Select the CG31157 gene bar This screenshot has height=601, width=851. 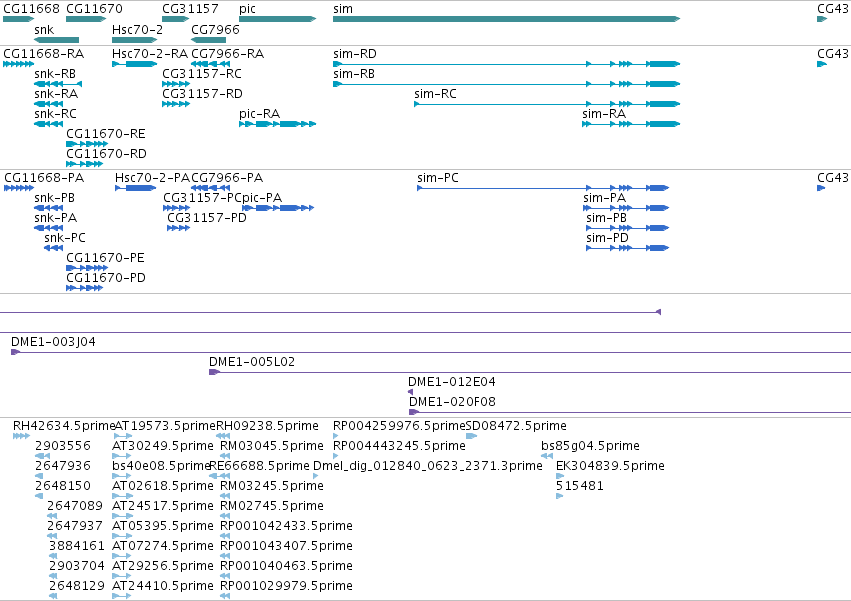coord(175,19)
